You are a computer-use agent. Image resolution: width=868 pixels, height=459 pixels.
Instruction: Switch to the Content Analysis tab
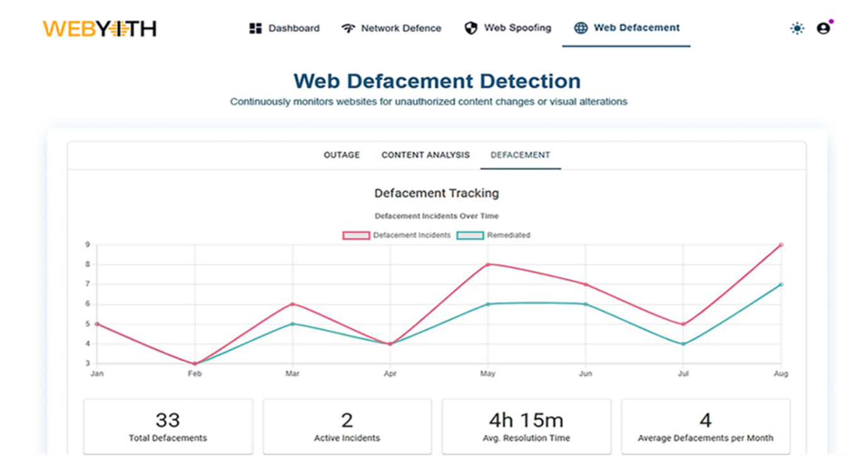(426, 155)
